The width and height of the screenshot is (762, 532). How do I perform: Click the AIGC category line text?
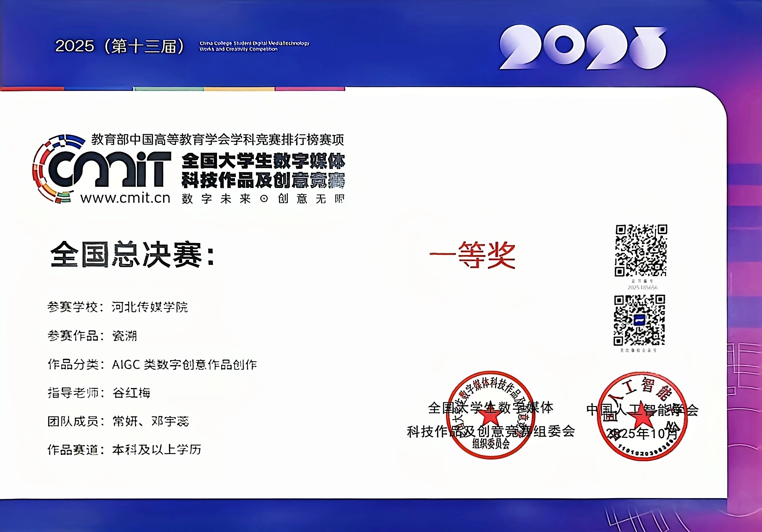point(184,364)
